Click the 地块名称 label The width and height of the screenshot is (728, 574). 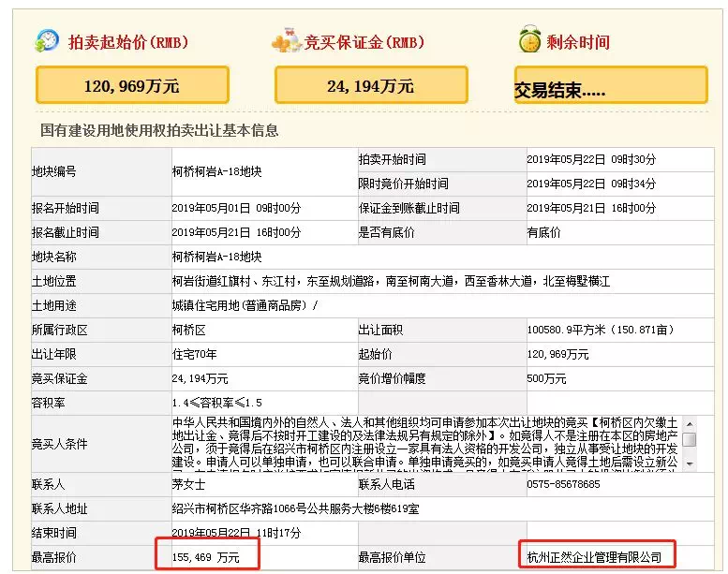point(53,258)
